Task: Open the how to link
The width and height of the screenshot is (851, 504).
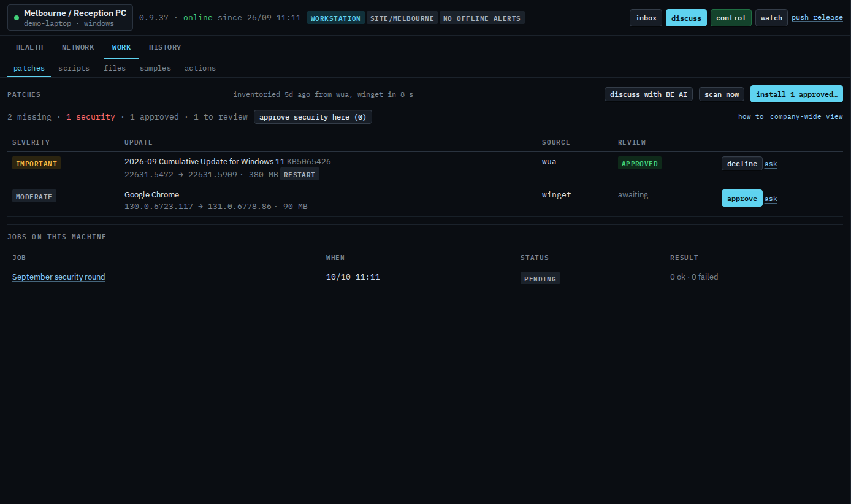Action: point(751,117)
